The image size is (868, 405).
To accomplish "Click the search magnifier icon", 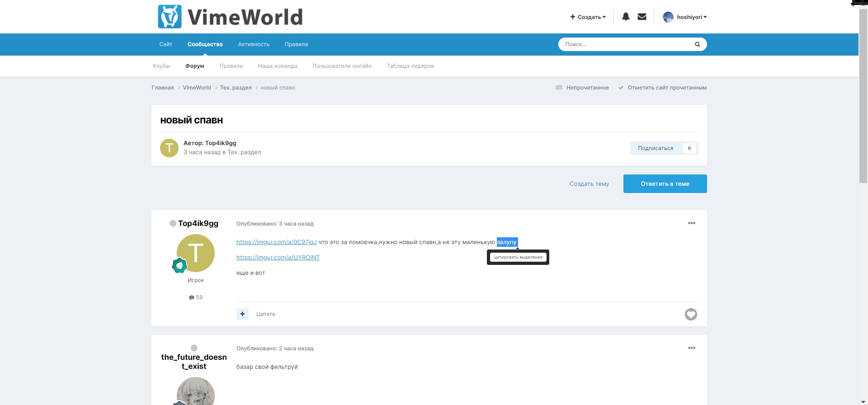I will click(697, 44).
